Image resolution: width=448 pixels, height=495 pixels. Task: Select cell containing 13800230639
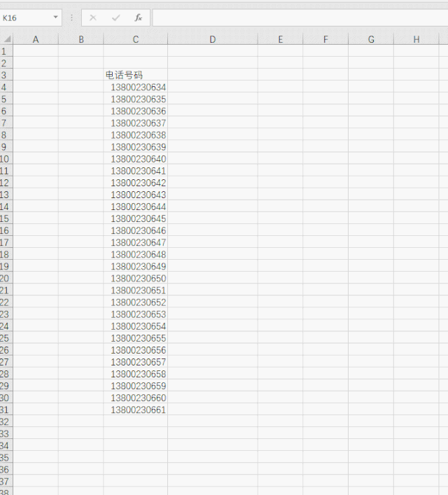coord(135,147)
